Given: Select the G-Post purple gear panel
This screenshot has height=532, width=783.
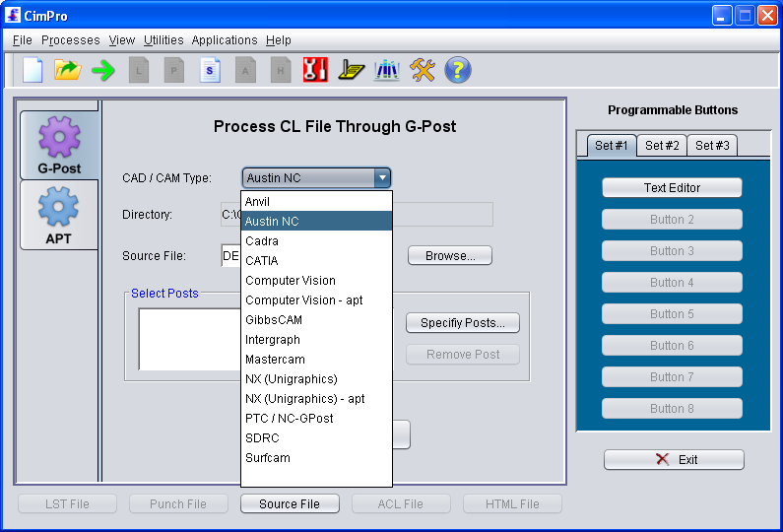Looking at the screenshot, I should click(x=59, y=145).
